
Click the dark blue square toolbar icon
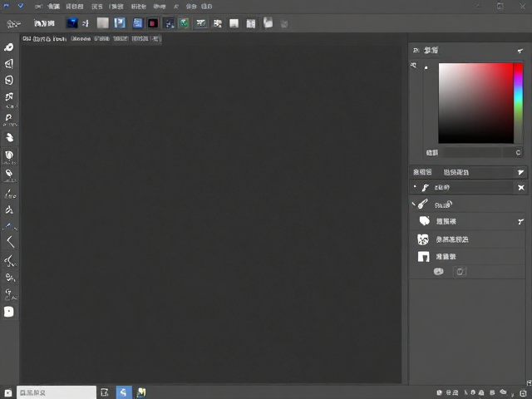pyautogui.click(x=72, y=23)
